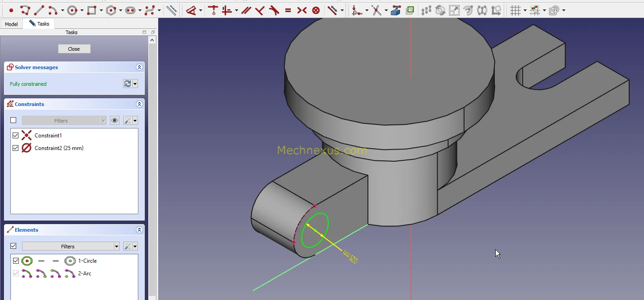Click the Block constraint icon
644x300 pixels.
click(316, 10)
